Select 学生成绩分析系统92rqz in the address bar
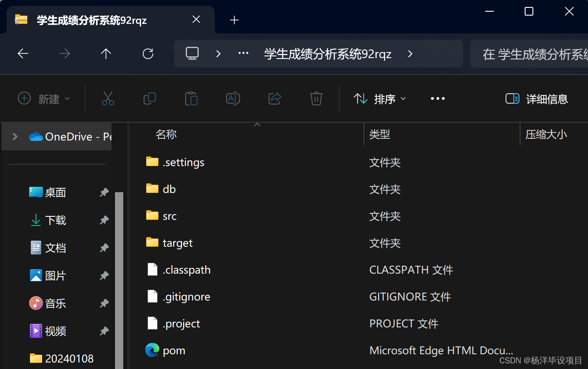The height and width of the screenshot is (369, 588). 328,54
